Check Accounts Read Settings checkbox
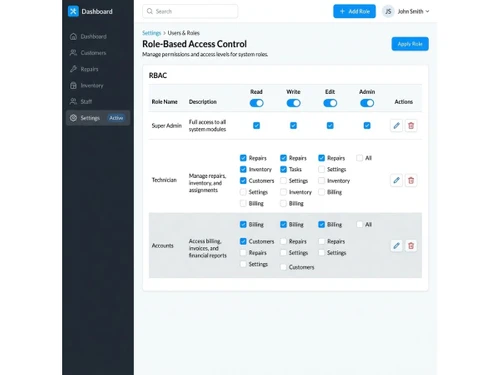Viewport: 500px width, 375px height. tap(243, 264)
